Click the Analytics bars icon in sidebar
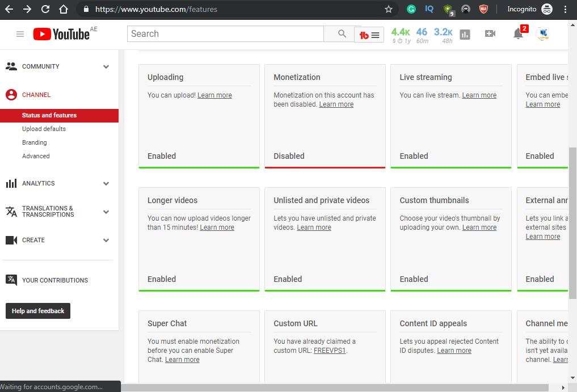The width and height of the screenshot is (577, 392). click(11, 183)
